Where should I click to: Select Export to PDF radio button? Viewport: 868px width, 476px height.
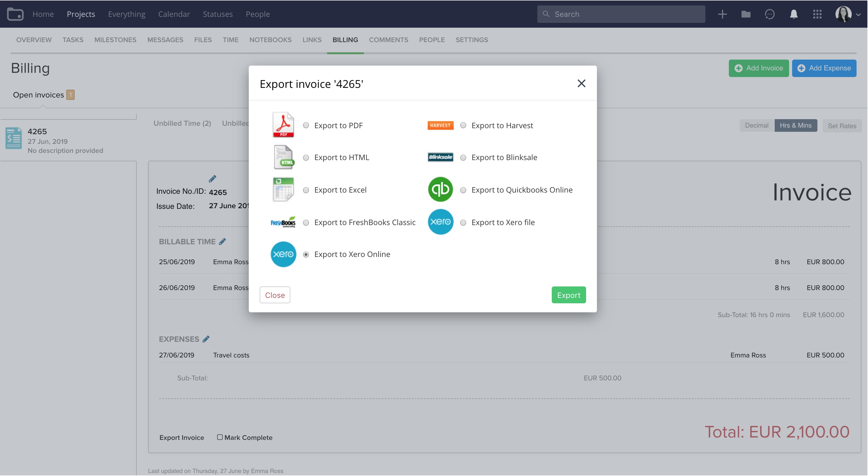306,125
